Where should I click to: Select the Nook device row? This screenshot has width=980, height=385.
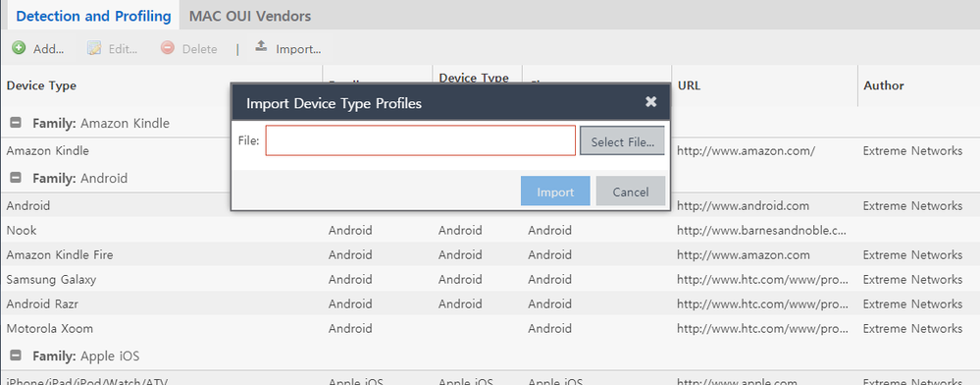(x=490, y=230)
